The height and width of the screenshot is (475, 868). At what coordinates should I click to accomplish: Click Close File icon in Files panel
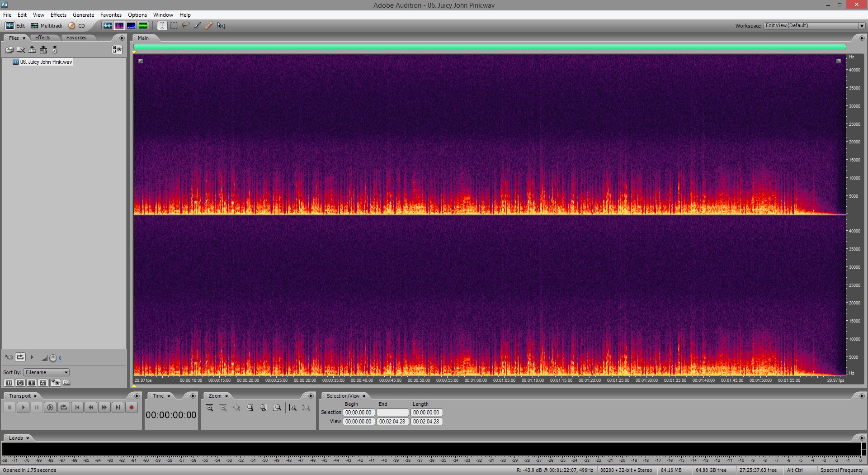tap(21, 50)
